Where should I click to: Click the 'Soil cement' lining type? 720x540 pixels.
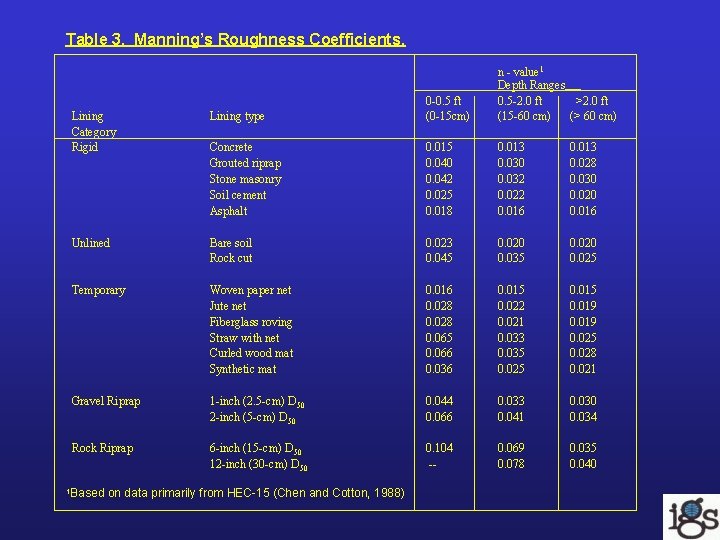coord(237,195)
